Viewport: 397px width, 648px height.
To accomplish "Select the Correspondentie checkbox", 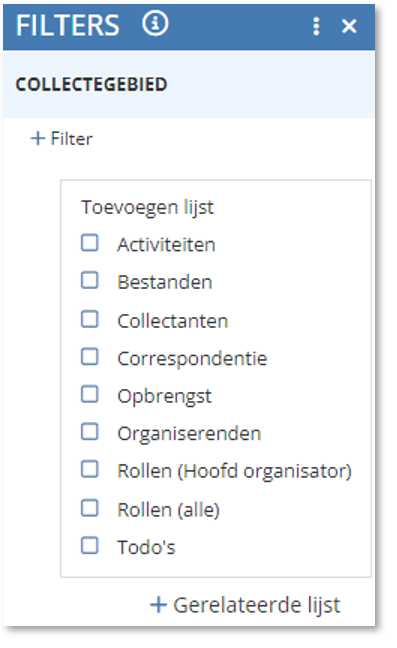I will (x=90, y=357).
